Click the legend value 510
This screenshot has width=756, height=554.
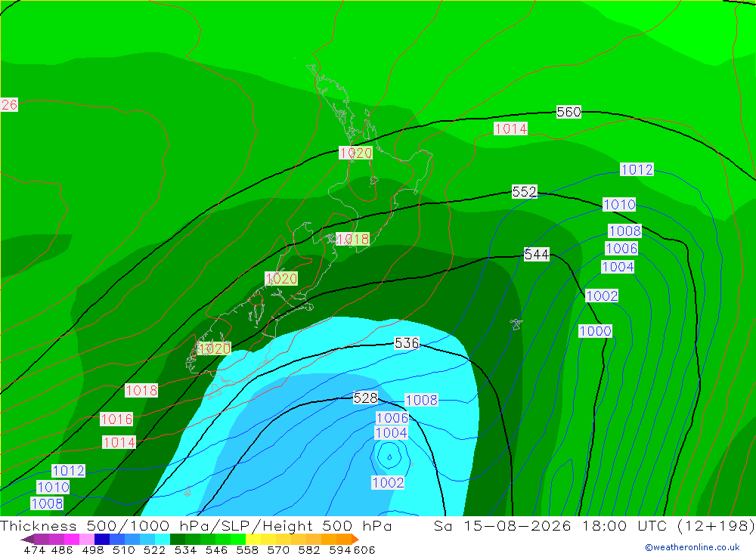[x=124, y=549]
